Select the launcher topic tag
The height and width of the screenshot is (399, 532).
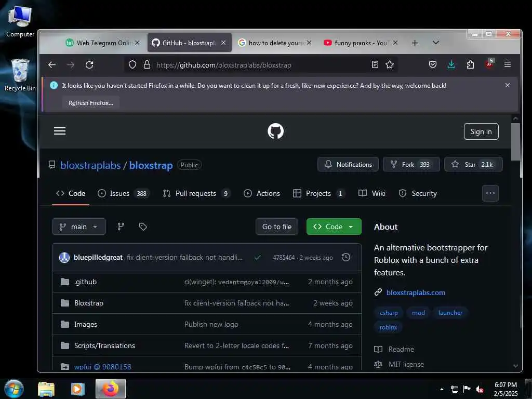tap(450, 313)
